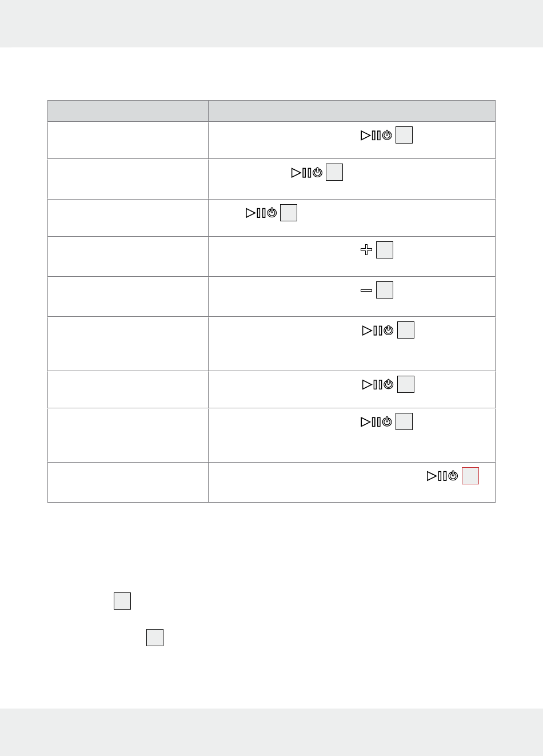The image size is (543, 756).
Task: Select the red-outlined box in last row
Action: (x=470, y=476)
